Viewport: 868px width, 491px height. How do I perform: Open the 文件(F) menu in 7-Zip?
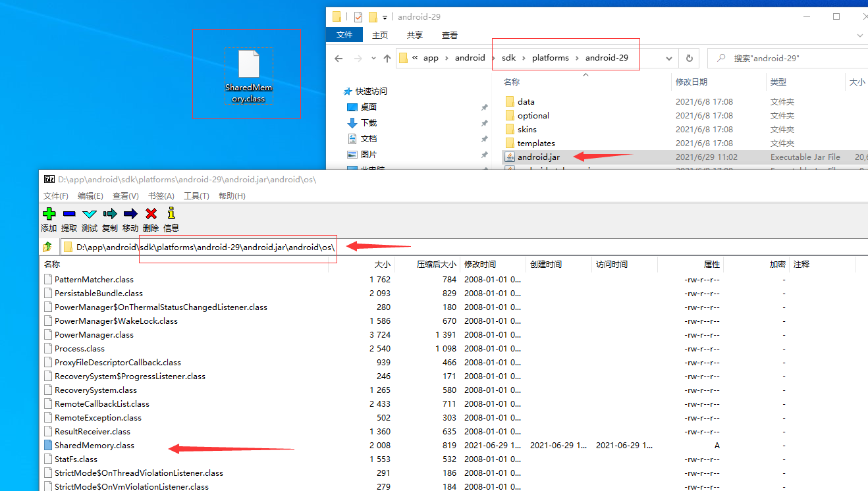[x=55, y=196]
